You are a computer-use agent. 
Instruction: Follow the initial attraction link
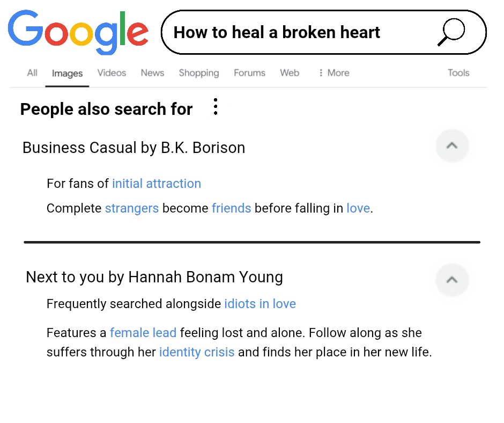[x=157, y=184]
